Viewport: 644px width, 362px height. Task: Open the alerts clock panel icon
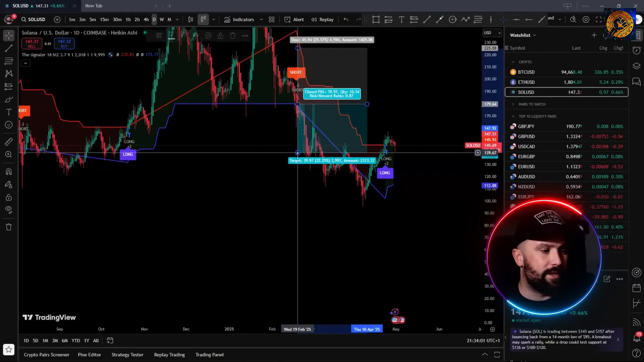tap(636, 50)
